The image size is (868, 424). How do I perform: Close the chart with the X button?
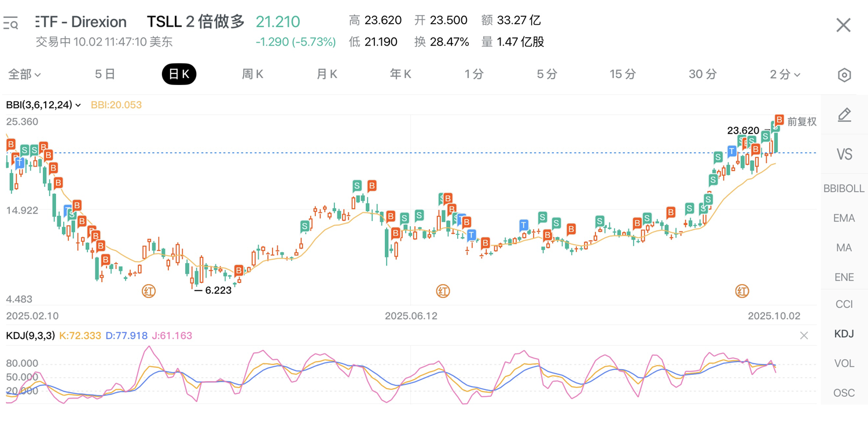click(843, 25)
